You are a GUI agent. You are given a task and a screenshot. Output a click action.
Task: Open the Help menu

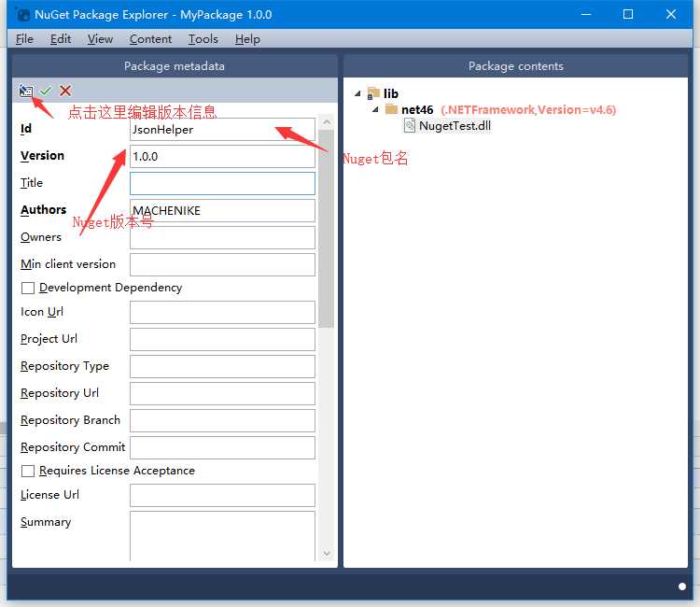tap(247, 39)
